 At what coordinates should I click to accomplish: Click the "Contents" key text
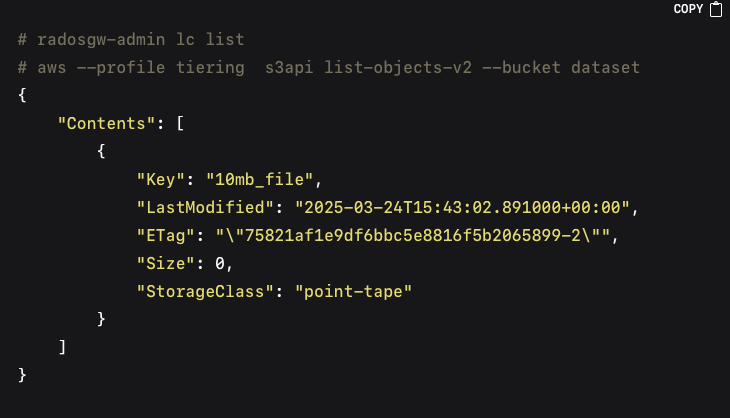[106, 123]
